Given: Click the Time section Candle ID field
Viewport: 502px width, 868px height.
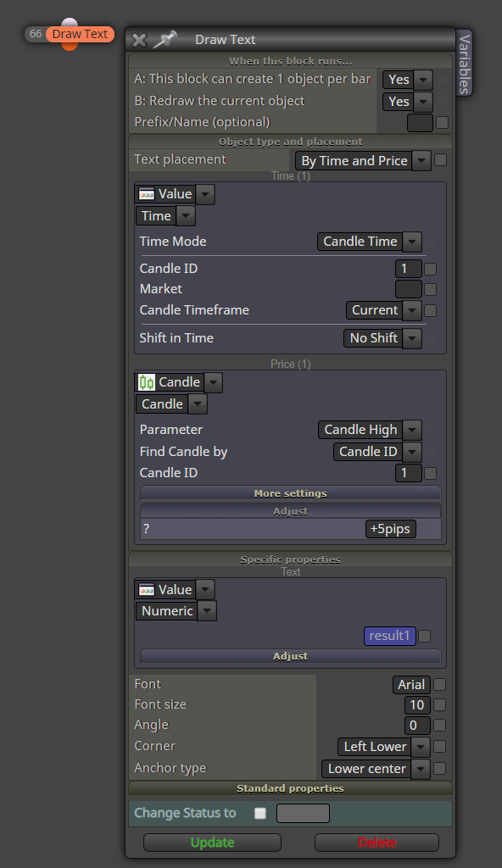Looking at the screenshot, I should pyautogui.click(x=409, y=269).
